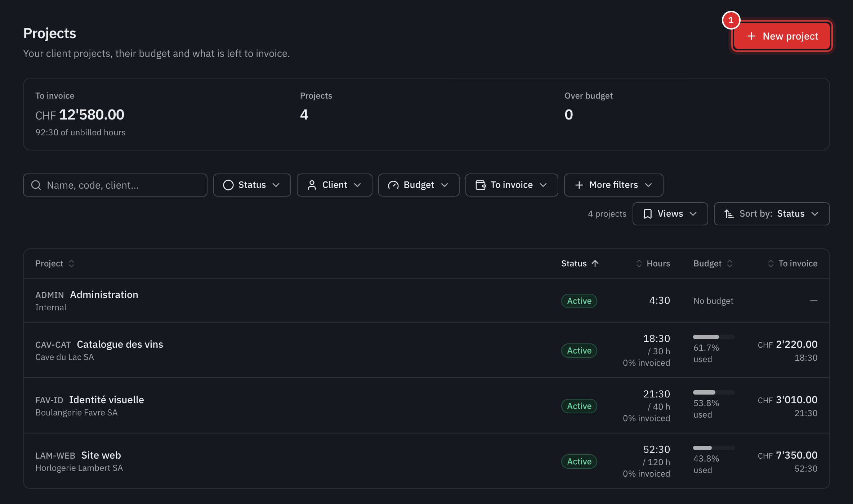Focus the Name, code, client search field
This screenshot has width=853, height=504.
tap(115, 185)
